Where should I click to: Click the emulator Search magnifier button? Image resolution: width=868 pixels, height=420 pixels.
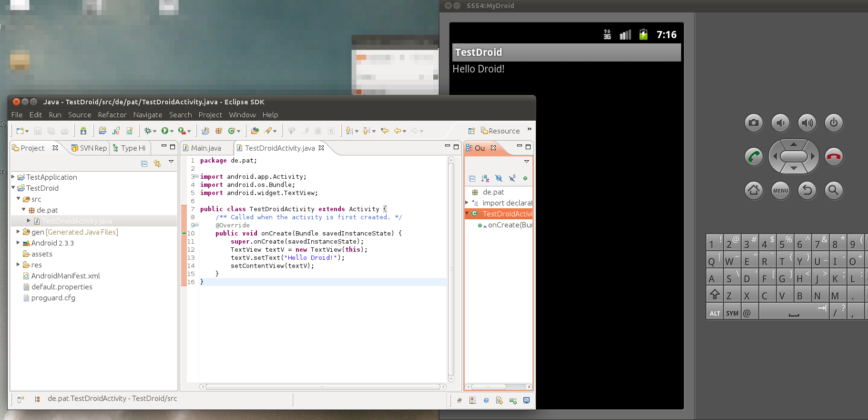(834, 190)
